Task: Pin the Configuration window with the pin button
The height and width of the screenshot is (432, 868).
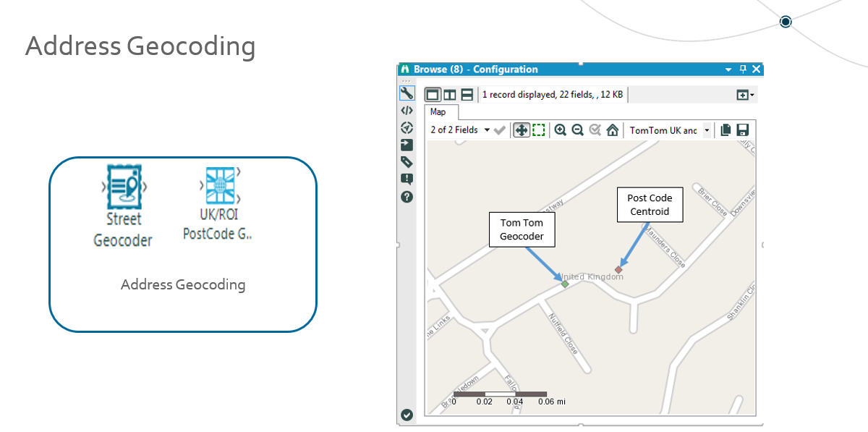Action: 742,69
